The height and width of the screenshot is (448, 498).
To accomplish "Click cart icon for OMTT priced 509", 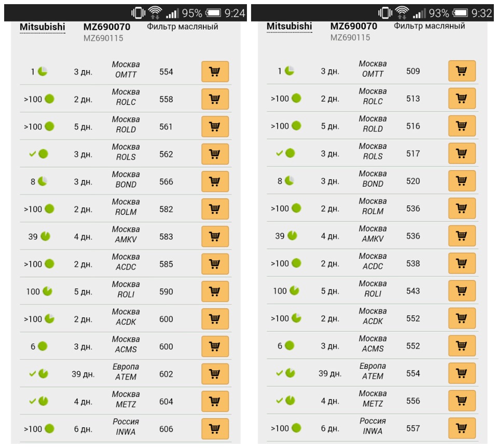I will pos(462,71).
